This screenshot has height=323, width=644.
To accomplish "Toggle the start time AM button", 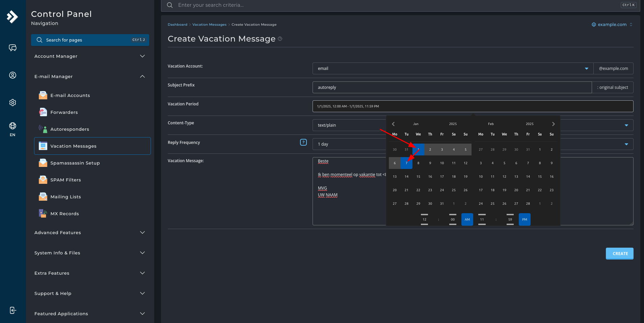I will tap(467, 220).
